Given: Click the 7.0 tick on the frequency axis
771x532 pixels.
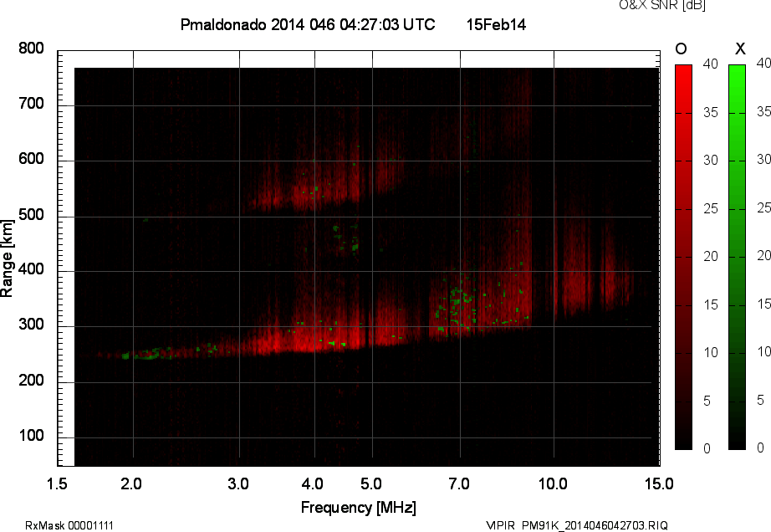Looking at the screenshot, I should click(460, 483).
